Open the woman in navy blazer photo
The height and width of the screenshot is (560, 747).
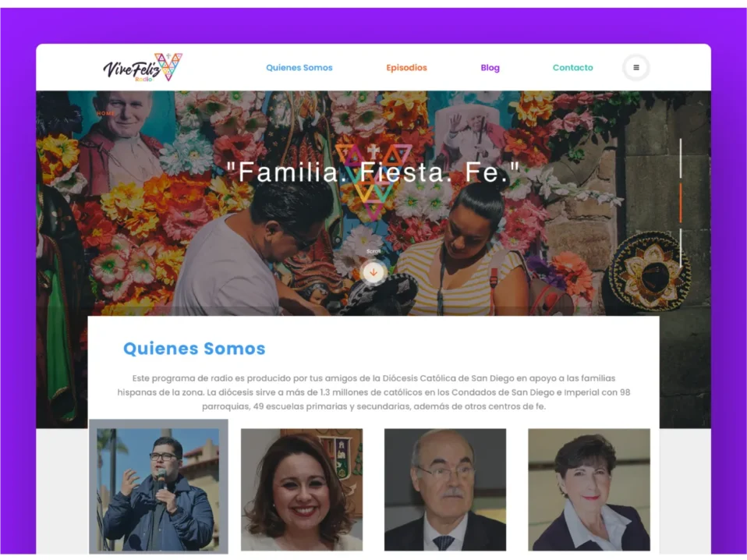pyautogui.click(x=589, y=490)
